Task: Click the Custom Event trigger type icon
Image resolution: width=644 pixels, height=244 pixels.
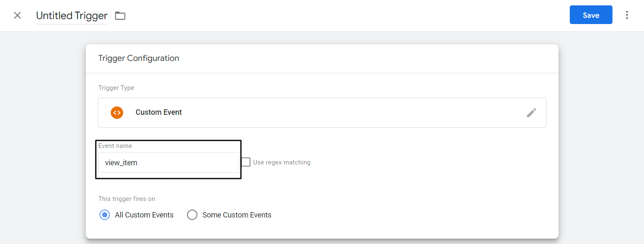Action: [117, 112]
